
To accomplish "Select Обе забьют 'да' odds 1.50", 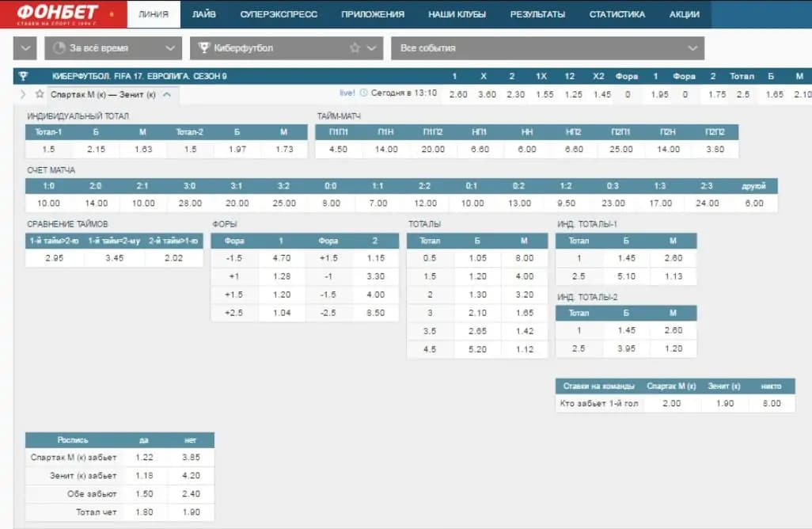I will [145, 494].
